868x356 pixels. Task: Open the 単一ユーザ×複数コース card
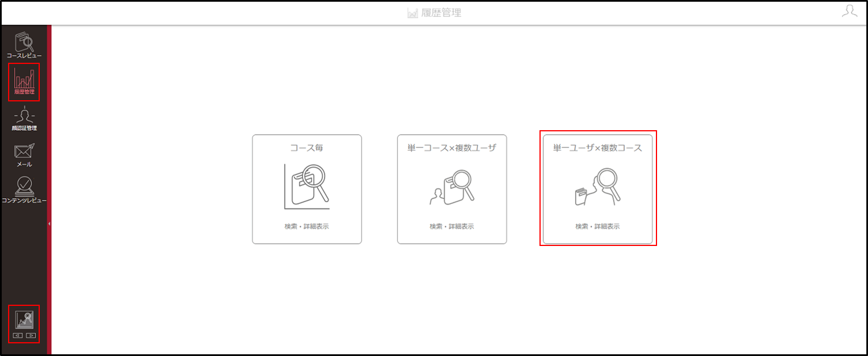[598, 190]
